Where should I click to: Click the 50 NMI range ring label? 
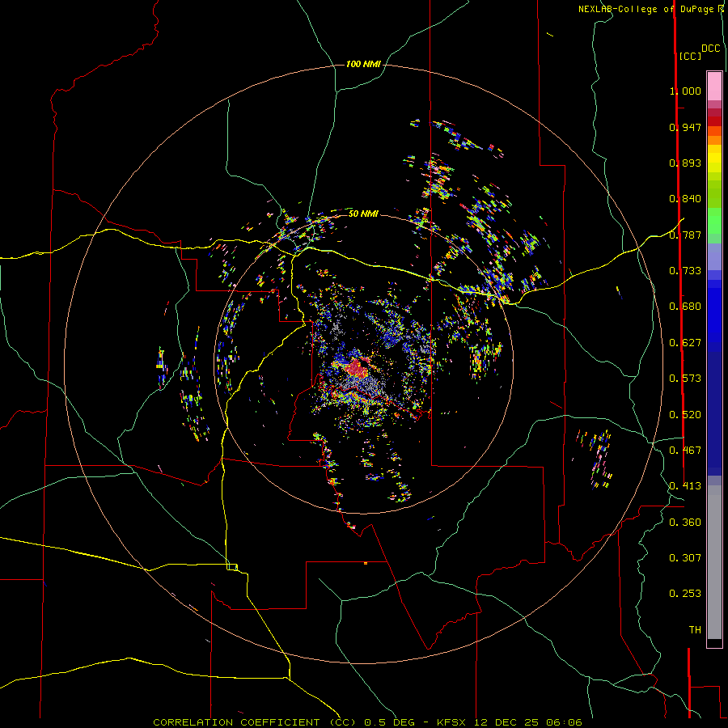pyautogui.click(x=363, y=214)
